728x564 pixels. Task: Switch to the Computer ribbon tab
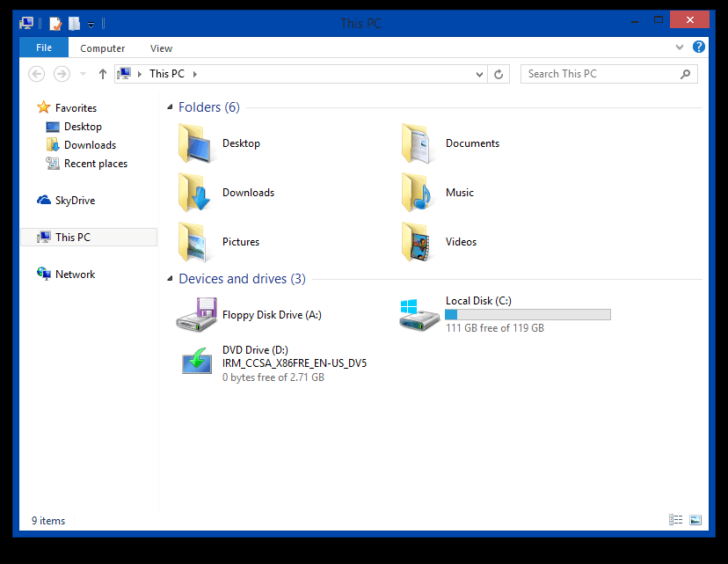pos(102,48)
